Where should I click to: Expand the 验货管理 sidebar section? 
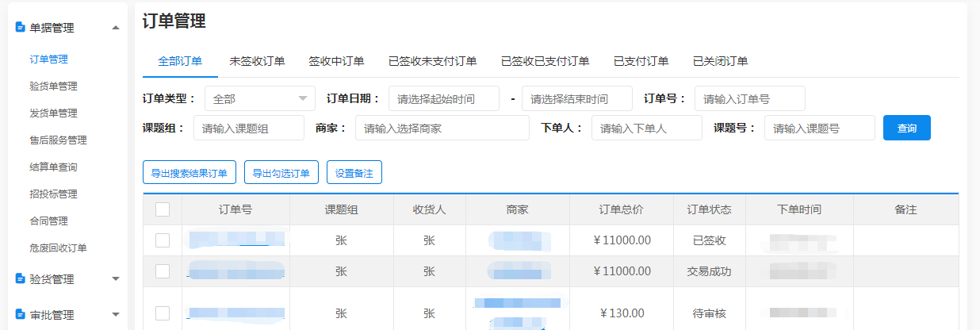(x=116, y=278)
